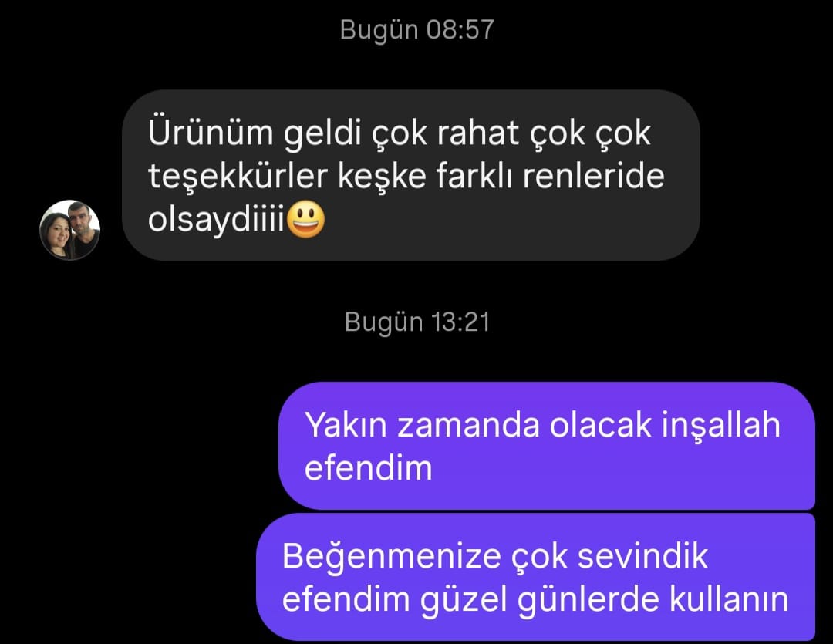Tap the smiley emoji in received message

click(305, 220)
